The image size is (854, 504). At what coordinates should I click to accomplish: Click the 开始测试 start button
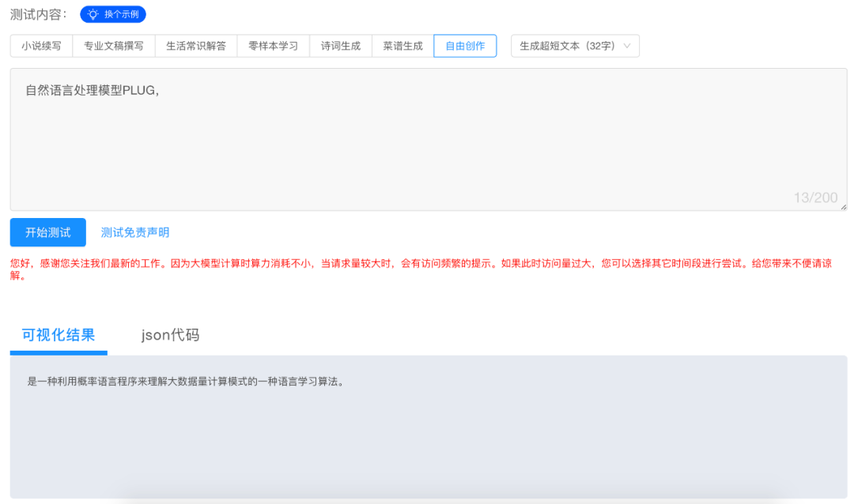tap(47, 232)
